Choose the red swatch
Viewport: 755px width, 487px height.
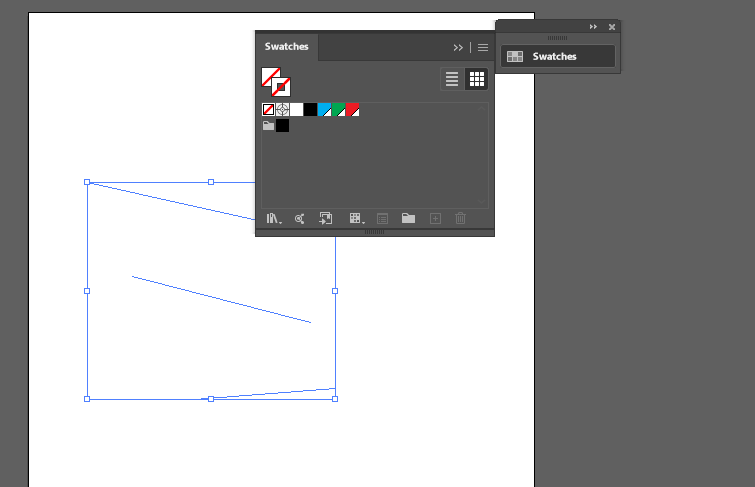(352, 110)
